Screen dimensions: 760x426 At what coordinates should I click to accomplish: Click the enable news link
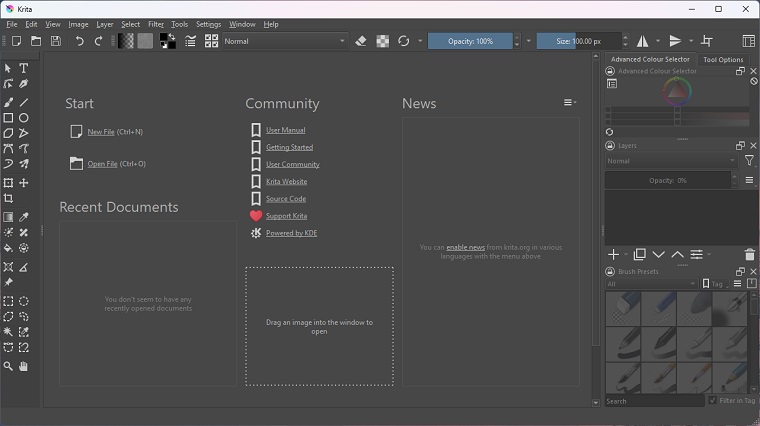tap(465, 247)
